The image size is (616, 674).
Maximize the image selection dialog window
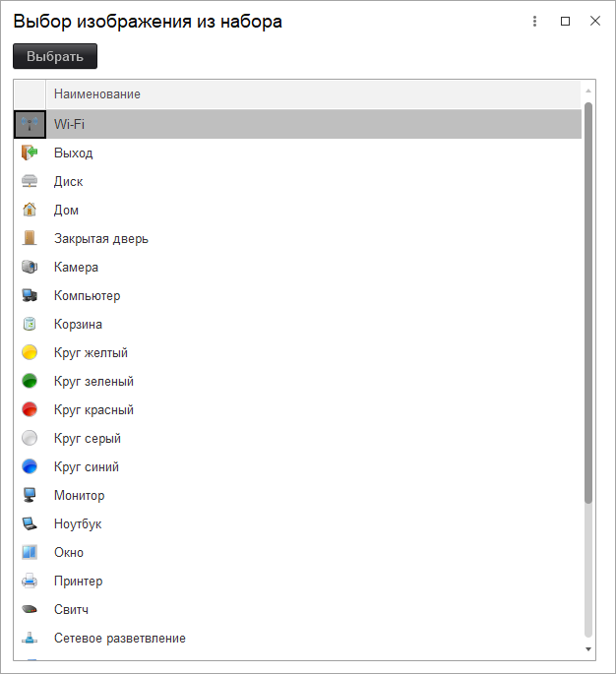565,22
